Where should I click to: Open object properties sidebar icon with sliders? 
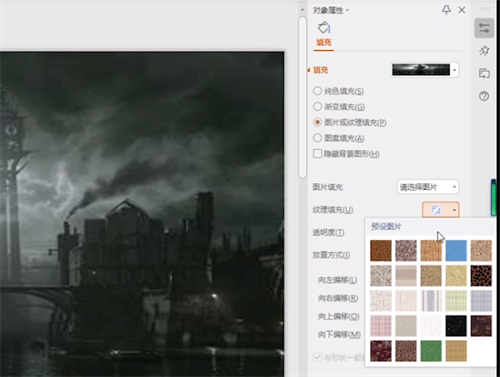pos(484,28)
